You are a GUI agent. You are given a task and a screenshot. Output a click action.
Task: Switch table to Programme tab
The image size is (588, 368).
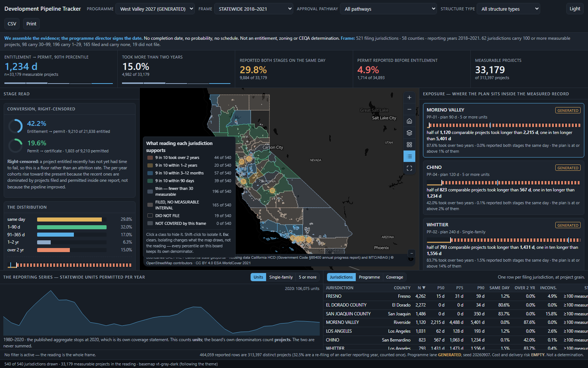click(x=369, y=277)
